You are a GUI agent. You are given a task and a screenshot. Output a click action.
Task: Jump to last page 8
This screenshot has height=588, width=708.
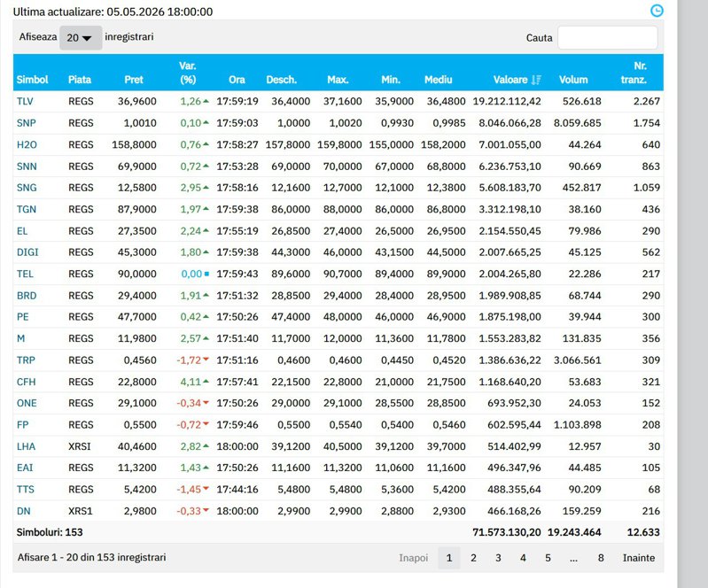tap(601, 558)
